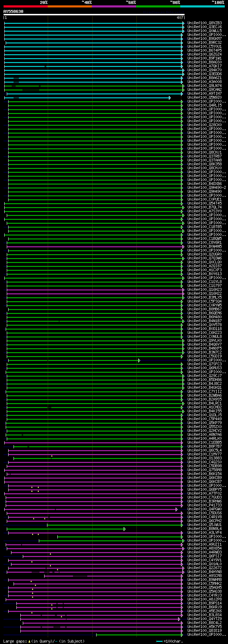Select UniRef100_C1EBB5 label
Screen dimensions: 228x644
pos(204,443)
